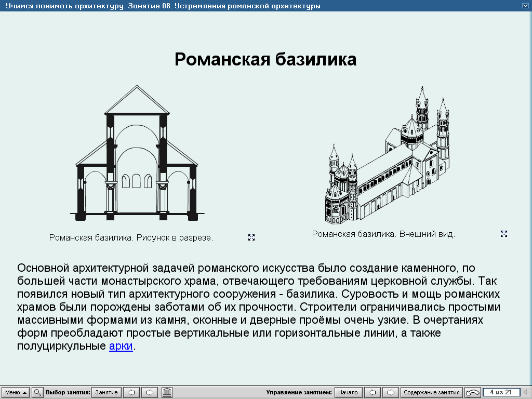Enlarge the exterior view via expand icon
The image size is (532, 399).
(x=504, y=234)
